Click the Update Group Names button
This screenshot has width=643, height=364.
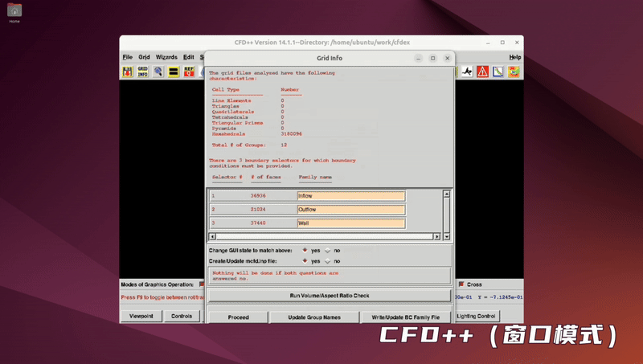click(314, 317)
